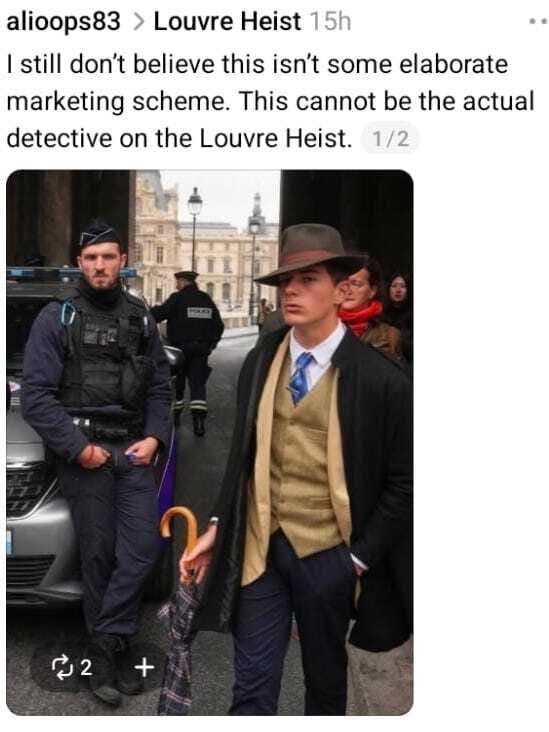Click the wooden umbrella handle in photo
Viewport: 549px width, 732px height.
181,530
